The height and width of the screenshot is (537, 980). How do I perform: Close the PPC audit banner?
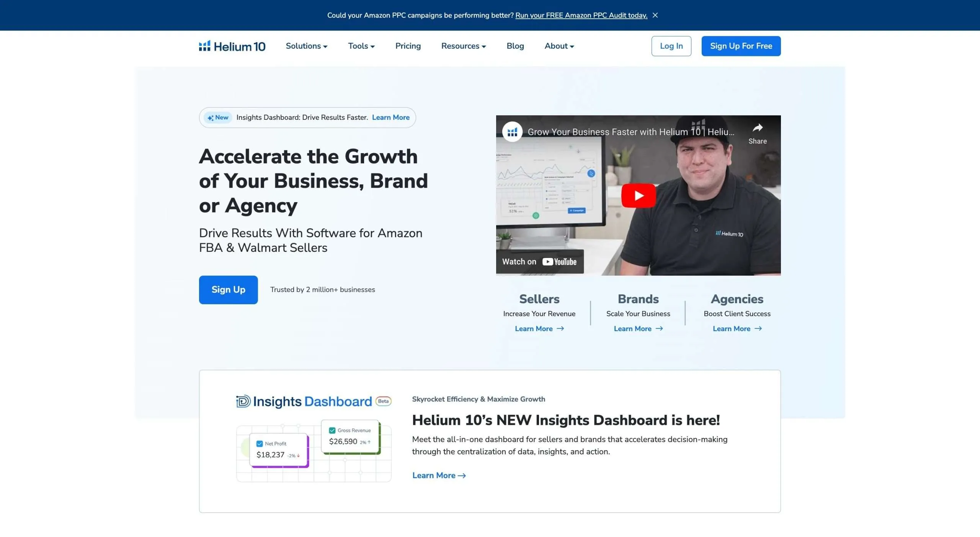click(655, 15)
